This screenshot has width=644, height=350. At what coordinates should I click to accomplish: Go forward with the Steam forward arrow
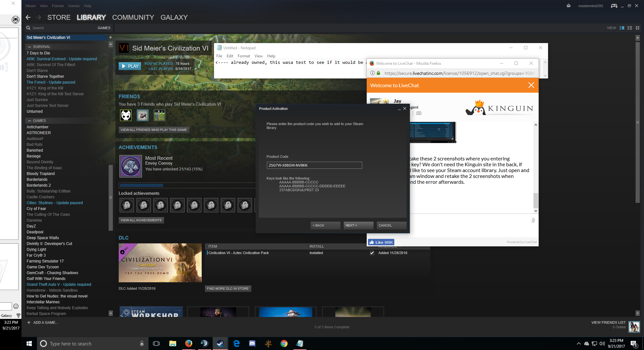tap(39, 17)
